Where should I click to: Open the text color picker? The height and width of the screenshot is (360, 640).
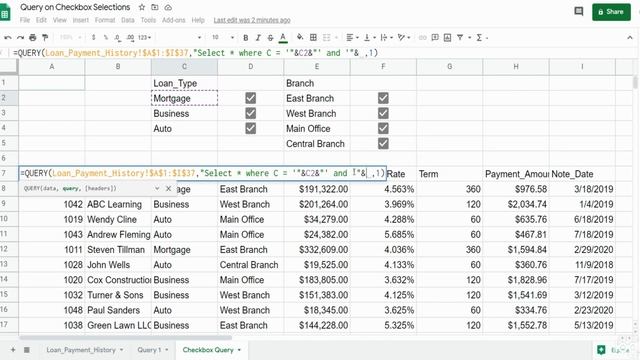[283, 38]
